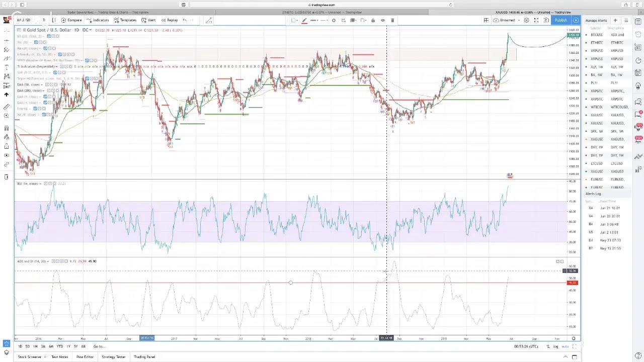Select the Arrow marker tool in left sidebar
Viewport: 644px width, 362px height.
coord(7,95)
